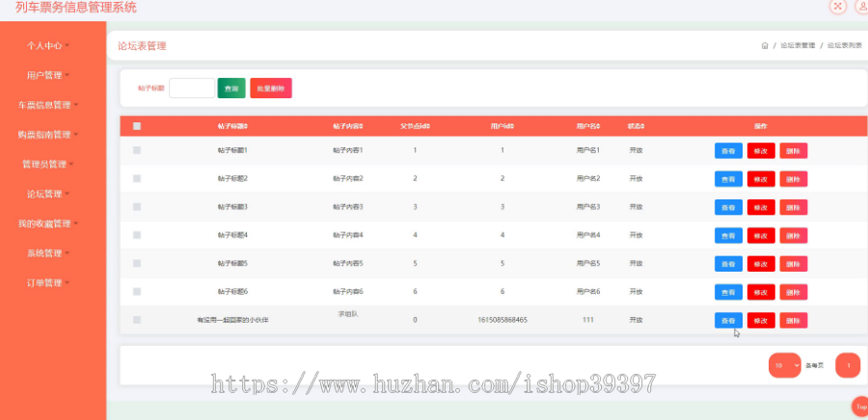
Task: Click the green 查询 search button
Action: 231,89
